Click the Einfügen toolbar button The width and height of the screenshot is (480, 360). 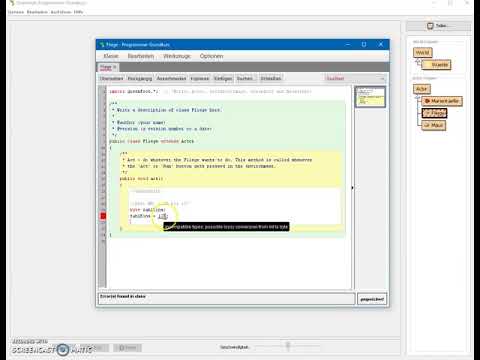pyautogui.click(x=223, y=78)
